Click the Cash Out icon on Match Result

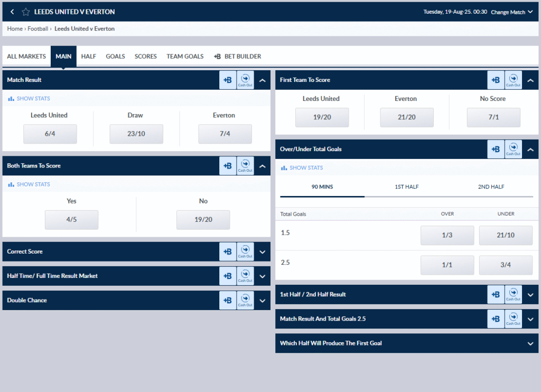[245, 80]
